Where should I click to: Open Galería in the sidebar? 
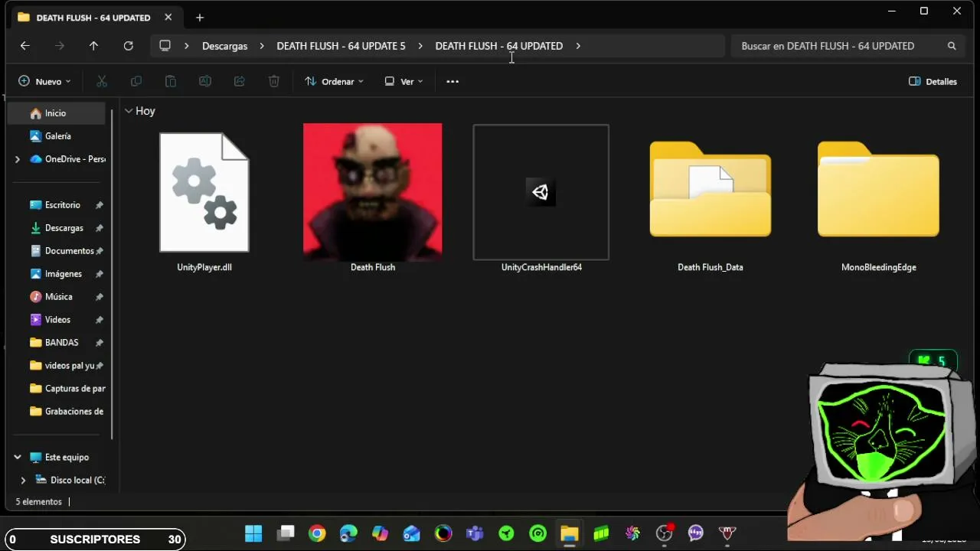point(57,136)
